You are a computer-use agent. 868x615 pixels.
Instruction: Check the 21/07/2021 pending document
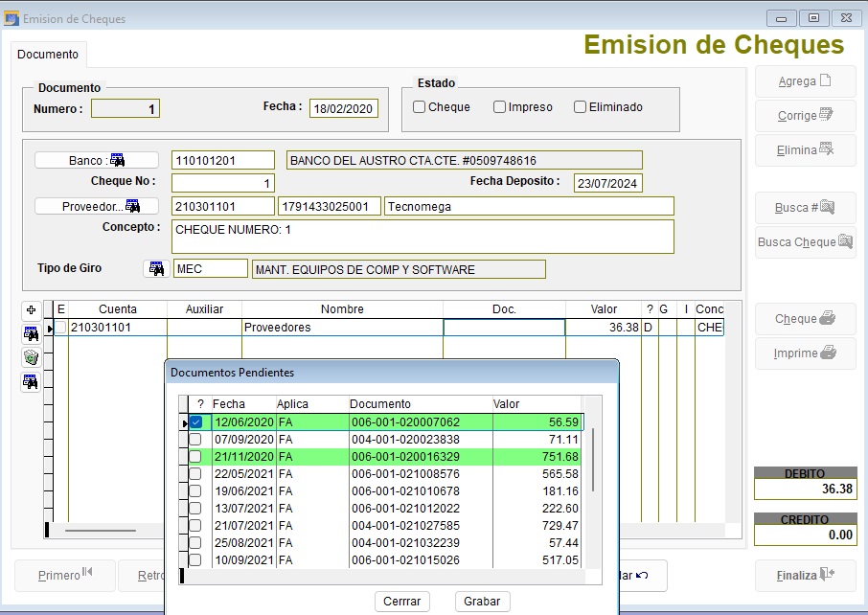tap(195, 525)
